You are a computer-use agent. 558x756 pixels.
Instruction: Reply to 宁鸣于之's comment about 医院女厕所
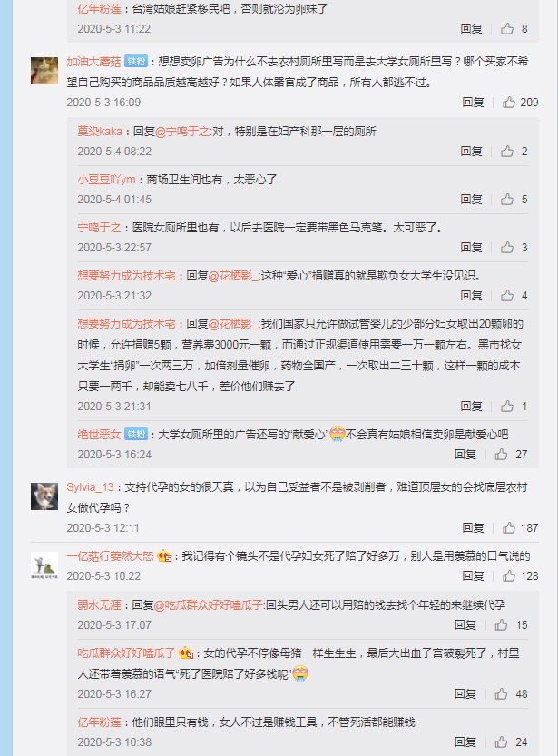click(471, 248)
